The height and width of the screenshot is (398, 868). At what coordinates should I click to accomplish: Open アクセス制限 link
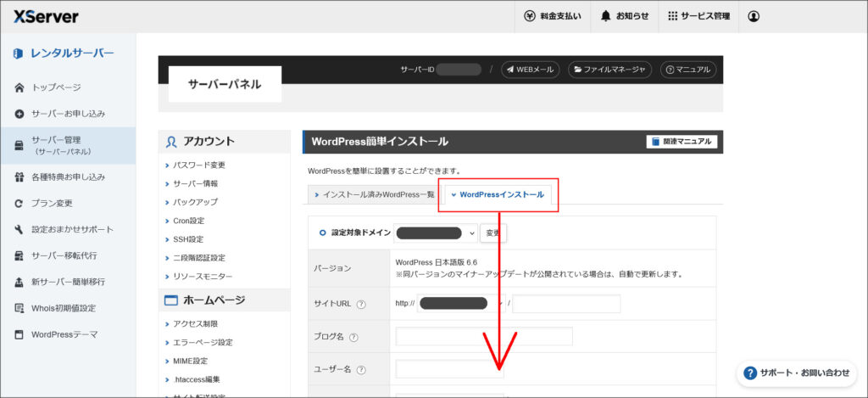195,323
